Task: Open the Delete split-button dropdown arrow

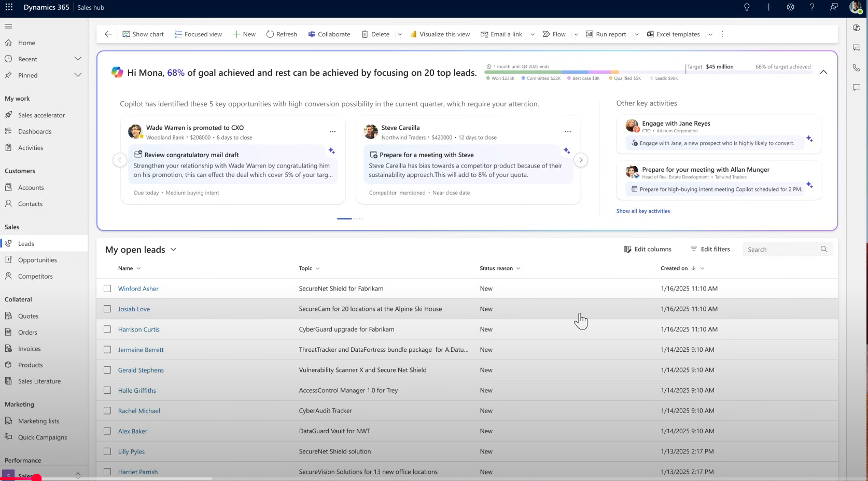Action: tap(400, 34)
